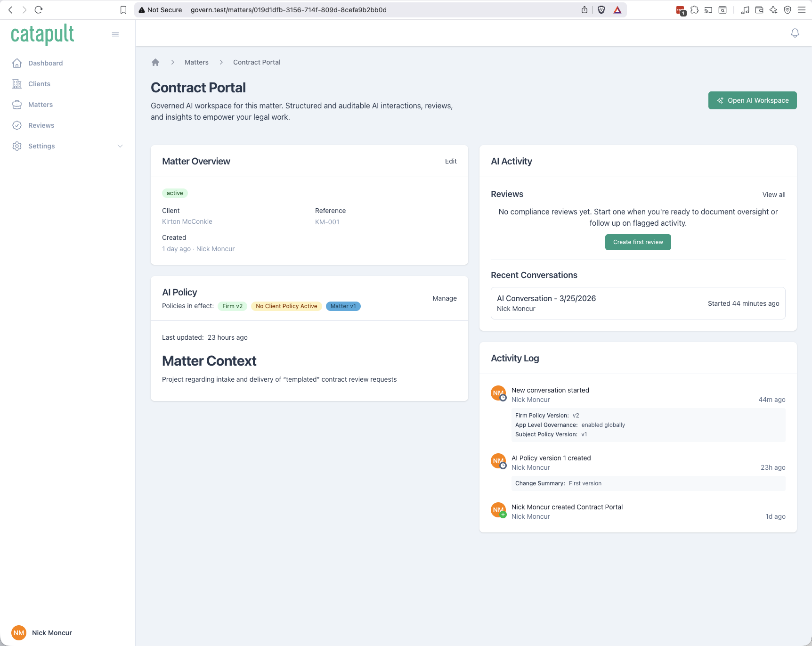
Task: Launch Leo AI from the toolbar
Action: point(773,9)
